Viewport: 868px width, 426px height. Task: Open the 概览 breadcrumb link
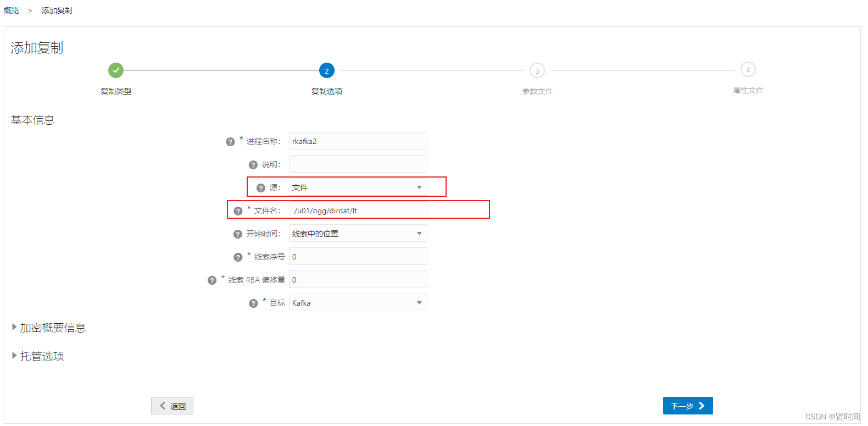click(12, 10)
